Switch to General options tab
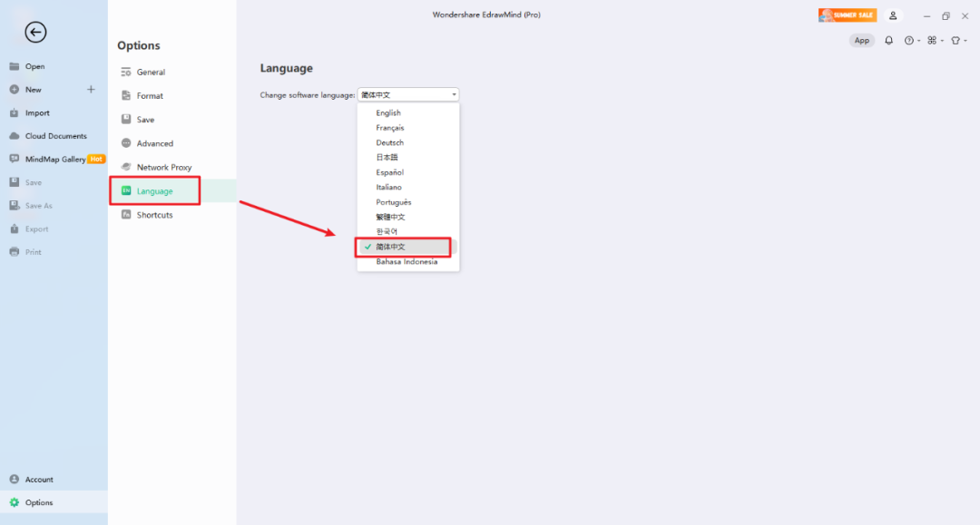980x525 pixels. pyautogui.click(x=151, y=72)
